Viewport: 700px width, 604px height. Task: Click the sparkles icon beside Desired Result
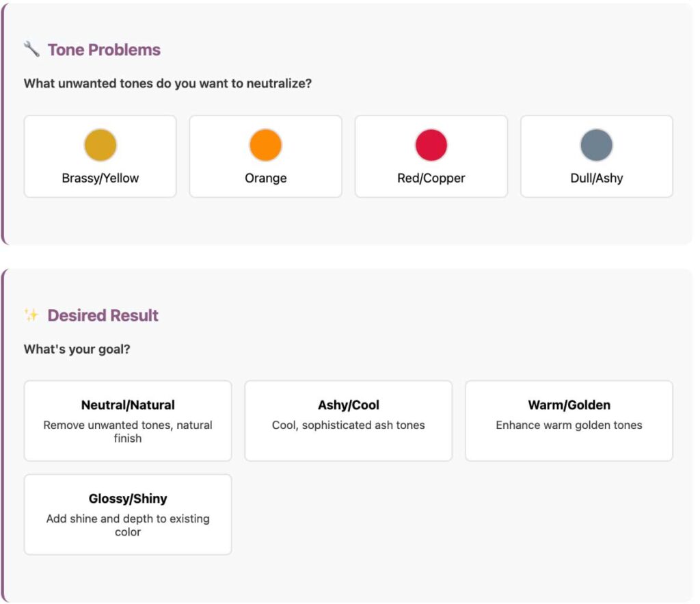(x=31, y=315)
